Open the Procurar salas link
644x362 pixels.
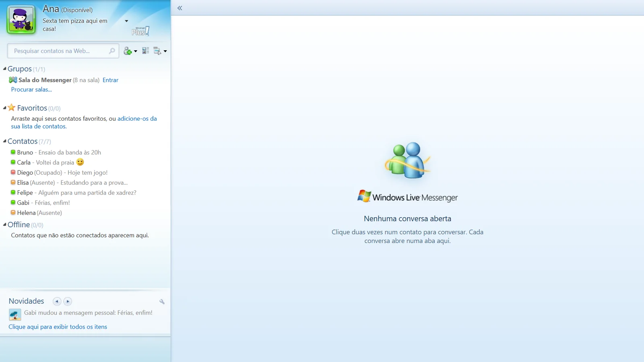coord(31,90)
